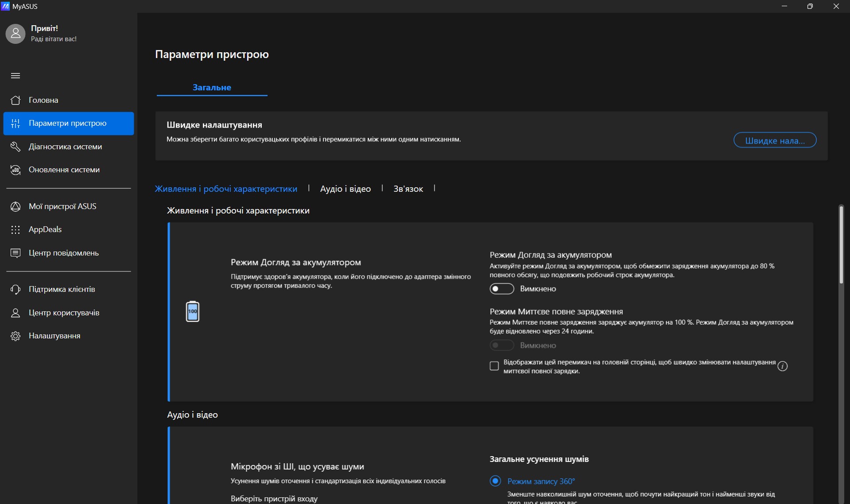850x504 pixels.
Task: Select Режим запису 360° radio button
Action: click(x=495, y=481)
